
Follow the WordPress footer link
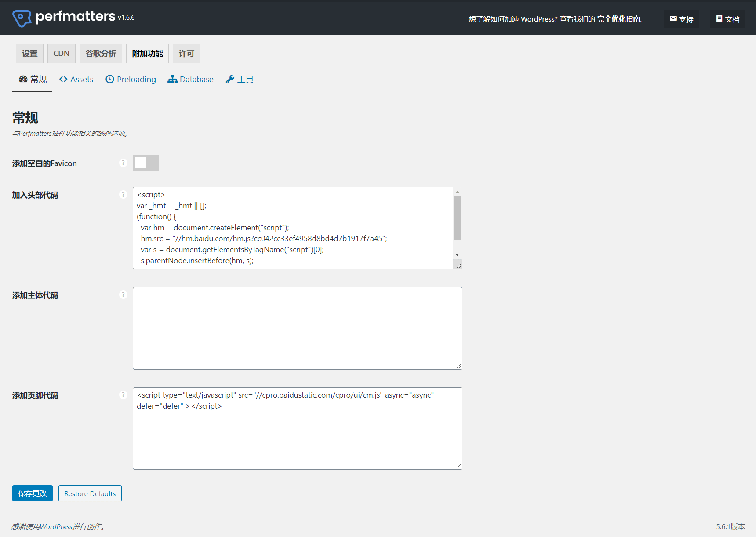click(x=56, y=526)
